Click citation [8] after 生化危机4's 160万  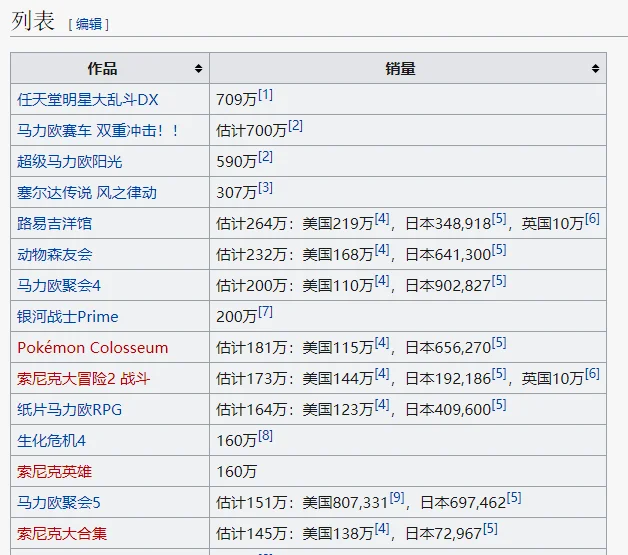coord(265,436)
